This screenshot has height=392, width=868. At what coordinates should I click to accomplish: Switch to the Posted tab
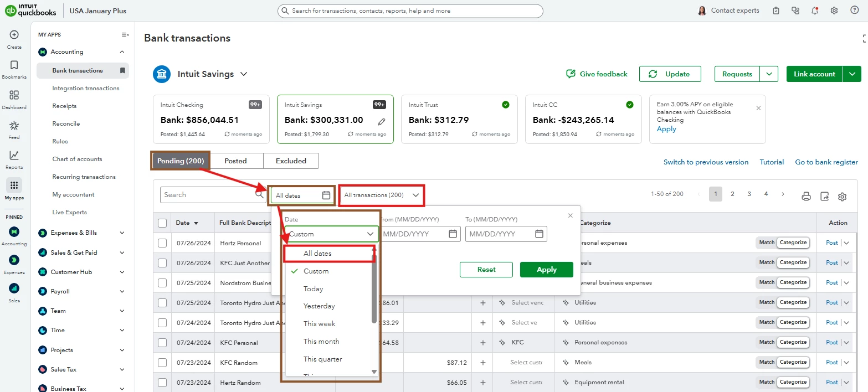click(x=235, y=161)
